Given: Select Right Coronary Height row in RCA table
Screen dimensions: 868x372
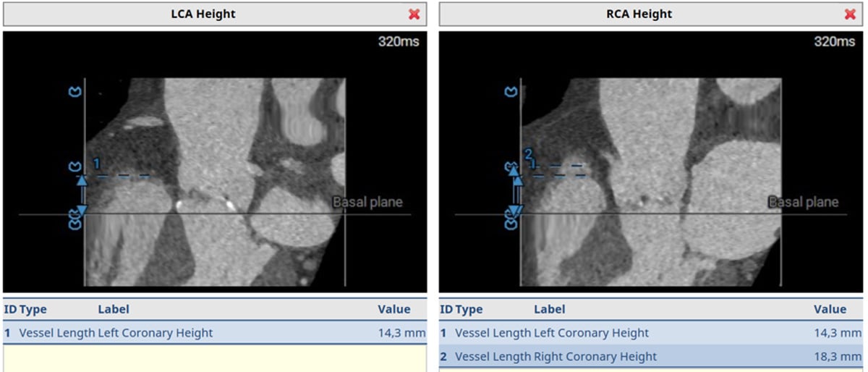Looking at the screenshot, I should (x=595, y=356).
